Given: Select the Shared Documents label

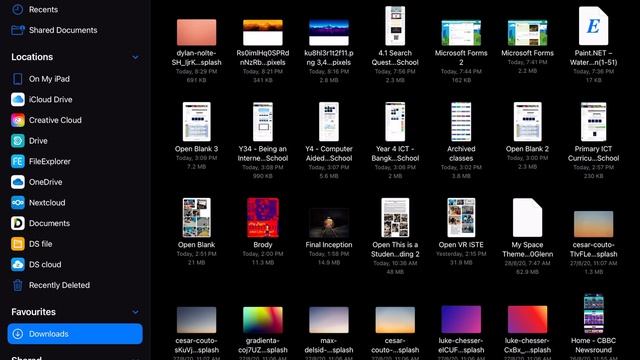Looking at the screenshot, I should [x=63, y=30].
